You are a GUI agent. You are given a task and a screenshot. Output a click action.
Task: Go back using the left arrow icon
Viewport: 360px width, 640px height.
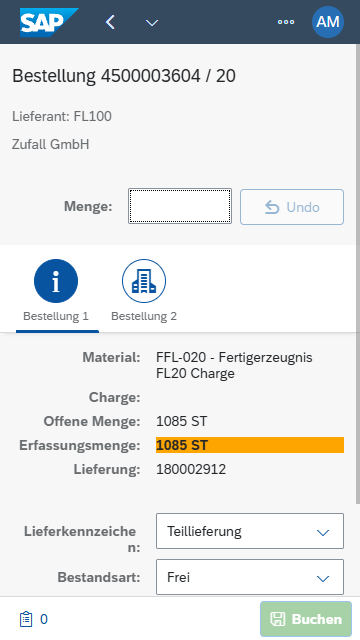(x=110, y=22)
